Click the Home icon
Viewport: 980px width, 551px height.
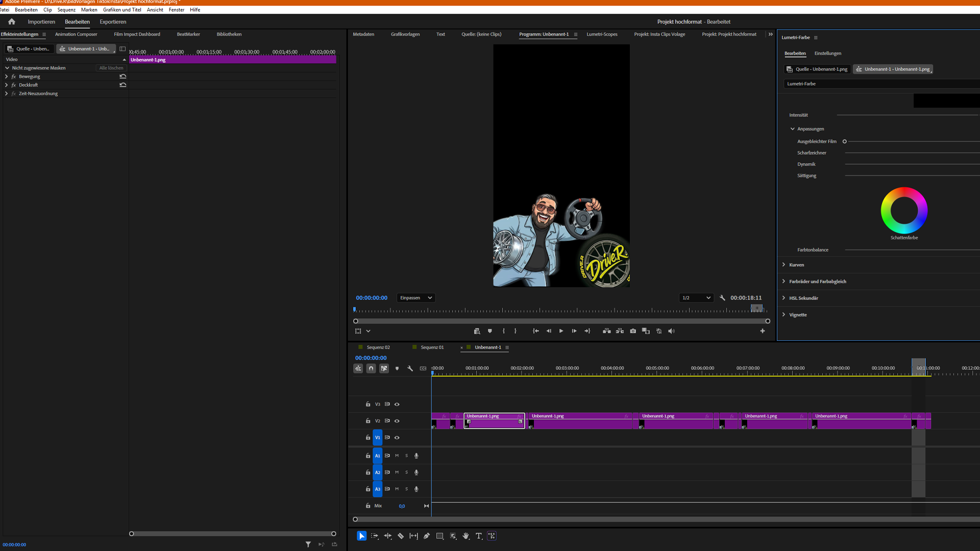click(12, 21)
